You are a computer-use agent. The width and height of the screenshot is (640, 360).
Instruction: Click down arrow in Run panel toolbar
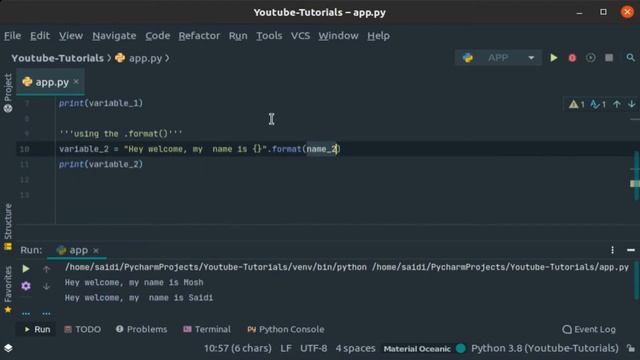[x=46, y=287]
